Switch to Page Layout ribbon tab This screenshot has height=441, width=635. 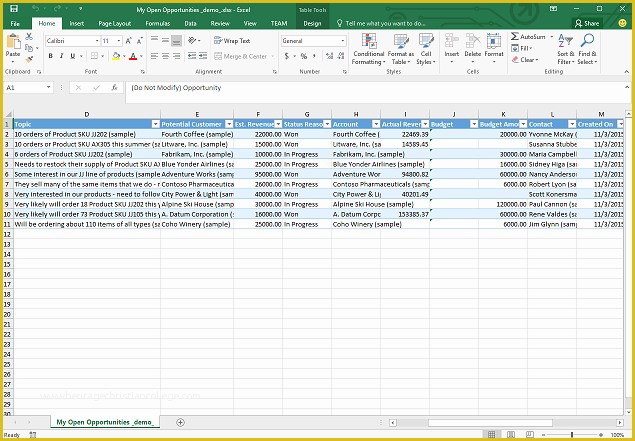click(115, 23)
